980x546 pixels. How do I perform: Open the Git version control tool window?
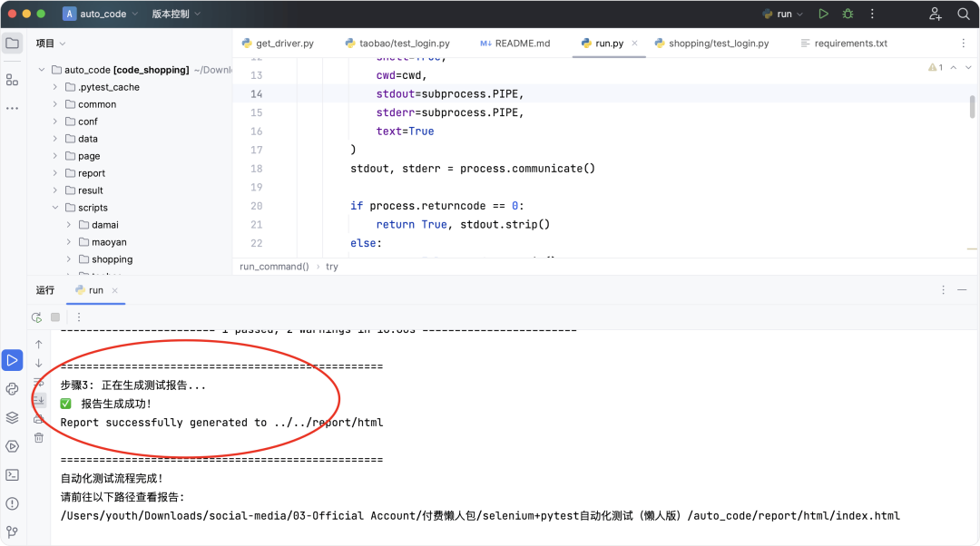pyautogui.click(x=12, y=532)
